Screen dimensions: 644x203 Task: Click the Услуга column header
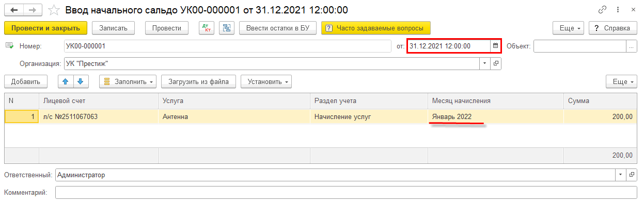(x=234, y=101)
